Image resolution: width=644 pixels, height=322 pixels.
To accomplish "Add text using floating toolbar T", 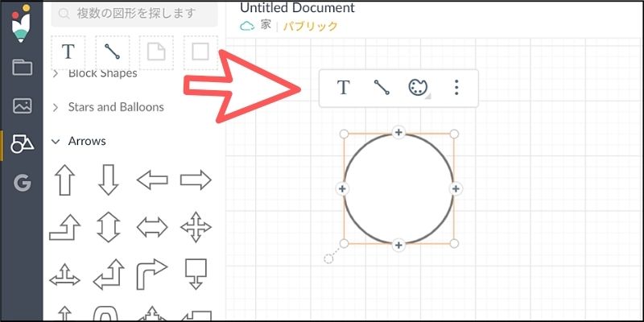I will (344, 88).
